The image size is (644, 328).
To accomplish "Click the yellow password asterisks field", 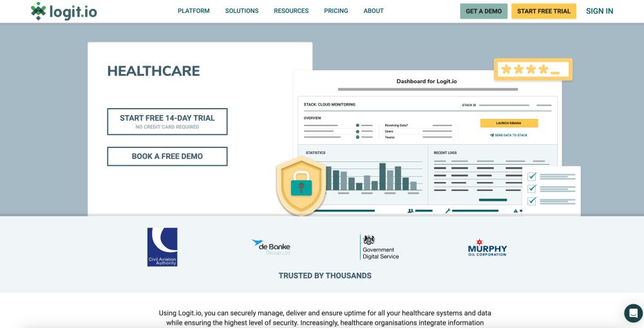I will pos(533,69).
